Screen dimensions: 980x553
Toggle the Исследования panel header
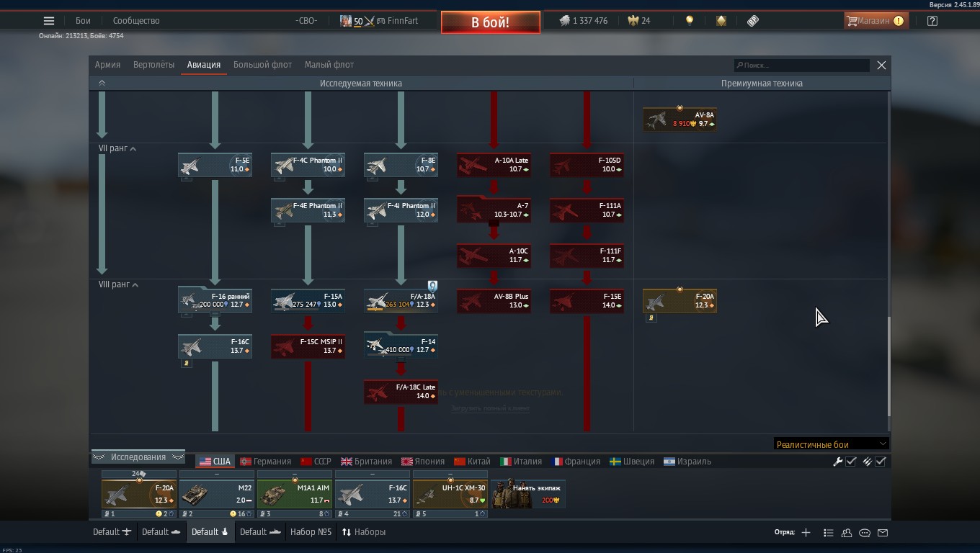click(x=138, y=457)
